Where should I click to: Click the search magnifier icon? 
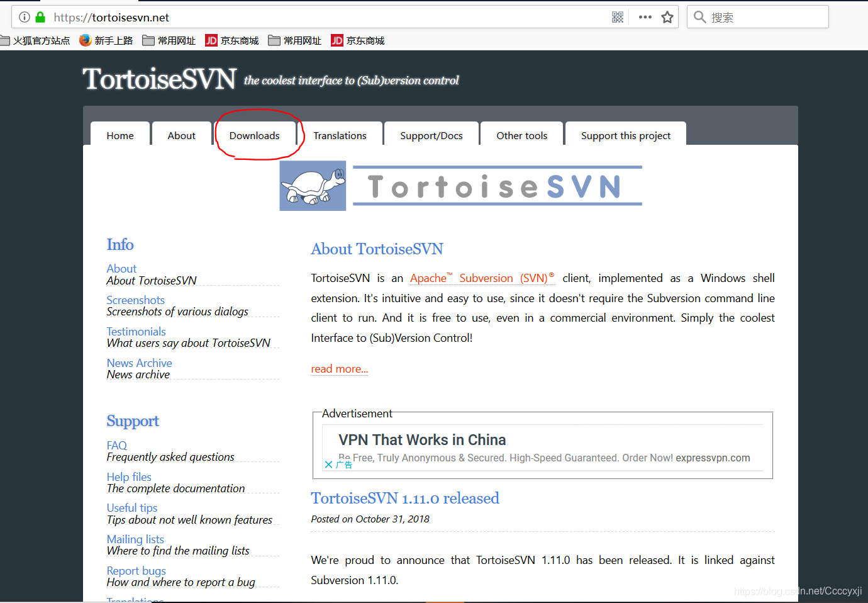pos(699,17)
